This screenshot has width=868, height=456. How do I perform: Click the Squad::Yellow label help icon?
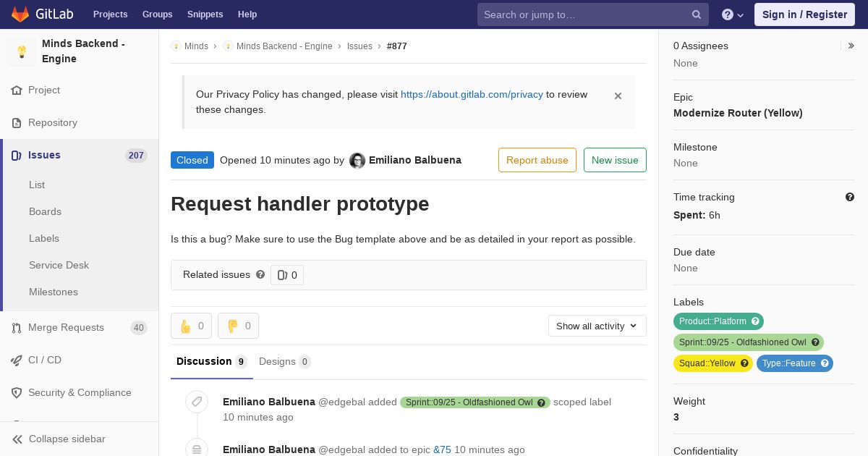click(x=744, y=363)
